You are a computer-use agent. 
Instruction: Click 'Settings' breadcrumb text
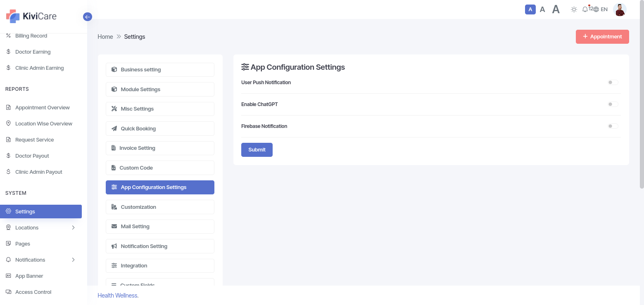135,37
